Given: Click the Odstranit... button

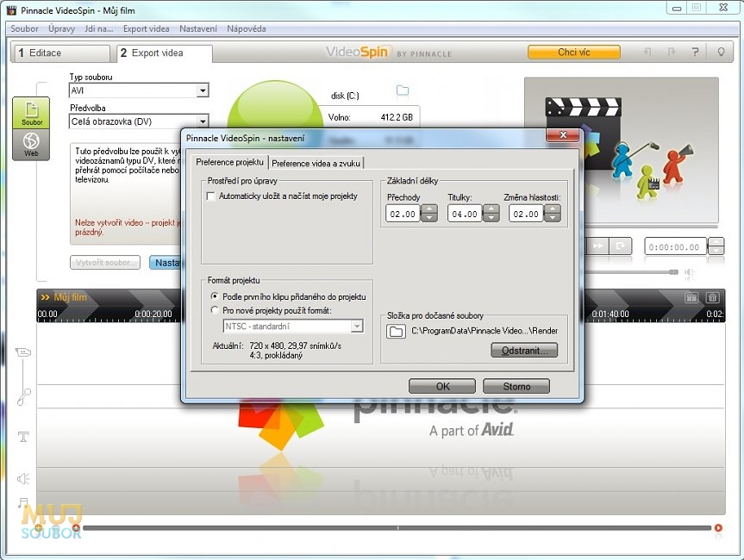Looking at the screenshot, I should 524,351.
